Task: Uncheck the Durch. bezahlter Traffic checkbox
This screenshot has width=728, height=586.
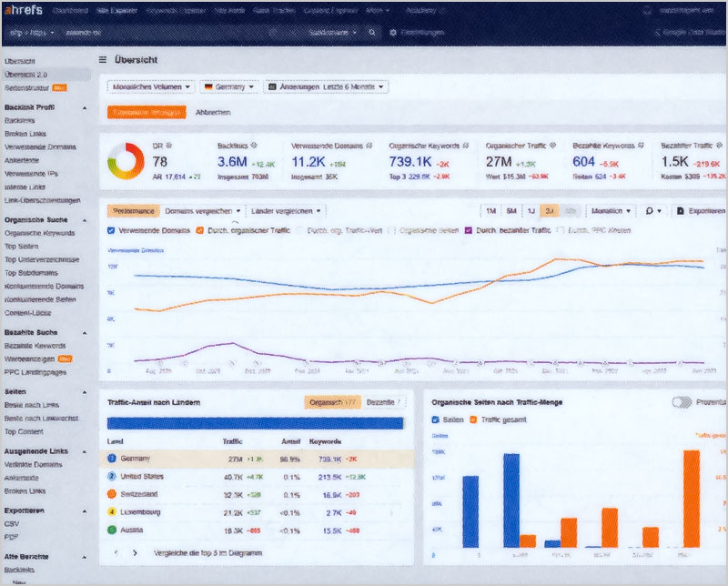Action: coord(469,230)
